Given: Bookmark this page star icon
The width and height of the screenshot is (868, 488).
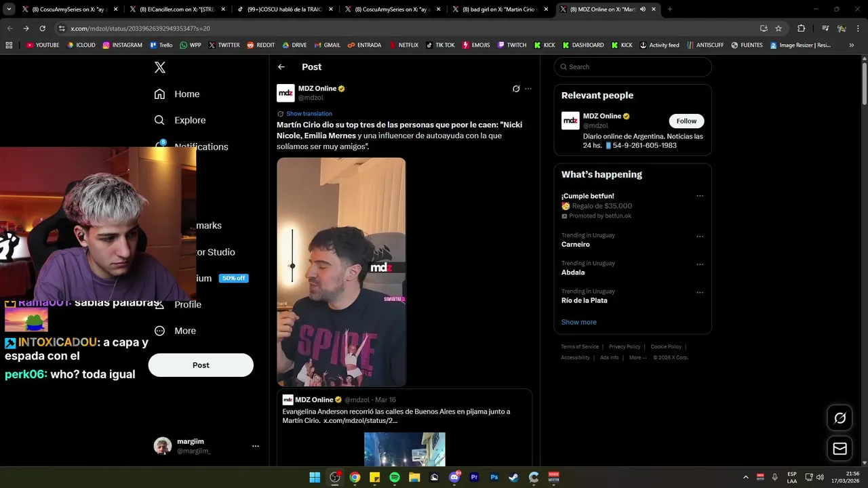Looking at the screenshot, I should pos(778,28).
